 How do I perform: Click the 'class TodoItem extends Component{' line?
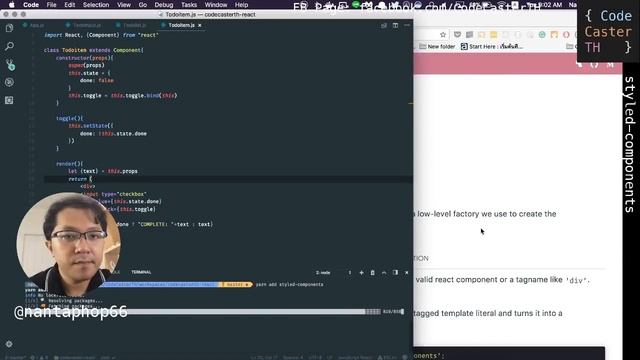point(93,50)
